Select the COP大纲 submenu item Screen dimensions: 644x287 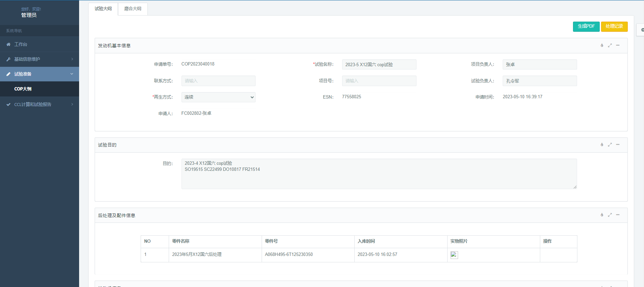40,89
